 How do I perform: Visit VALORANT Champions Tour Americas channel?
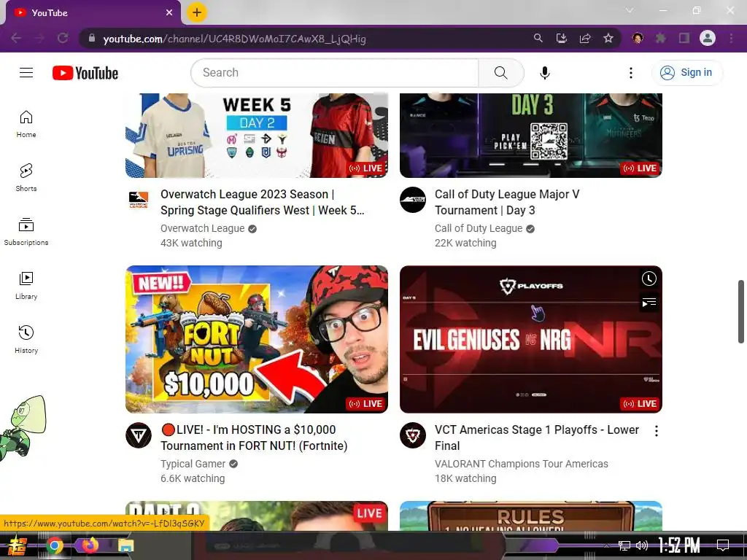(521, 464)
